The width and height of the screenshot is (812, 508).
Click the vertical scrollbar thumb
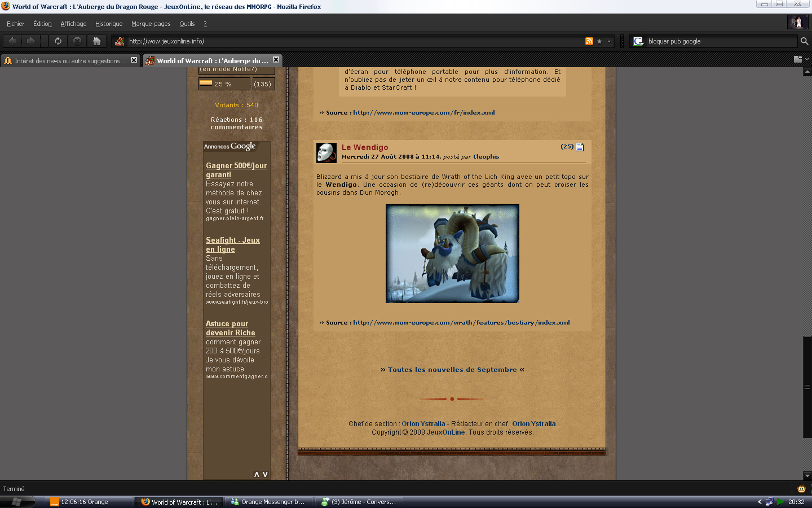(x=807, y=387)
